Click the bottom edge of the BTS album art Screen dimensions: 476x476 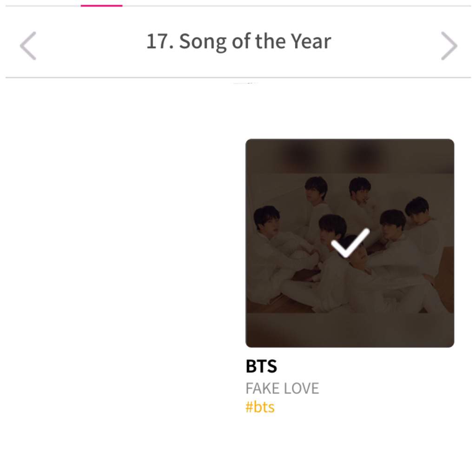pyautogui.click(x=350, y=331)
